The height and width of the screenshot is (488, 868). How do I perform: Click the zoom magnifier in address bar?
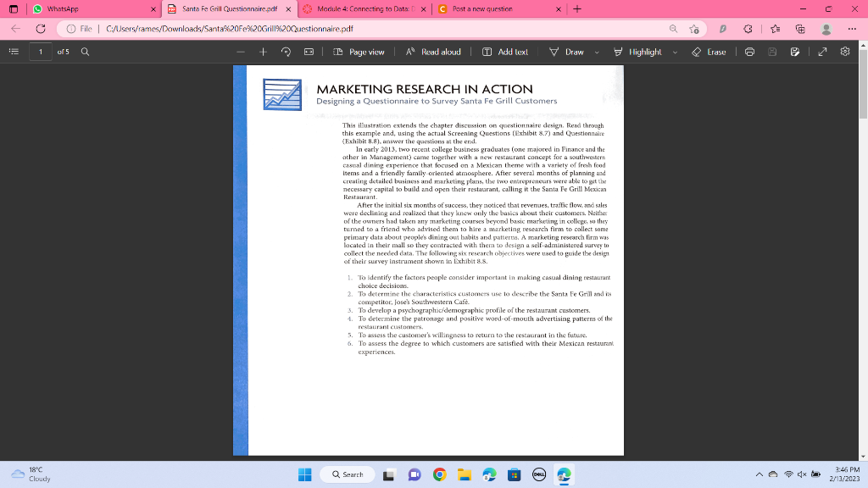673,29
